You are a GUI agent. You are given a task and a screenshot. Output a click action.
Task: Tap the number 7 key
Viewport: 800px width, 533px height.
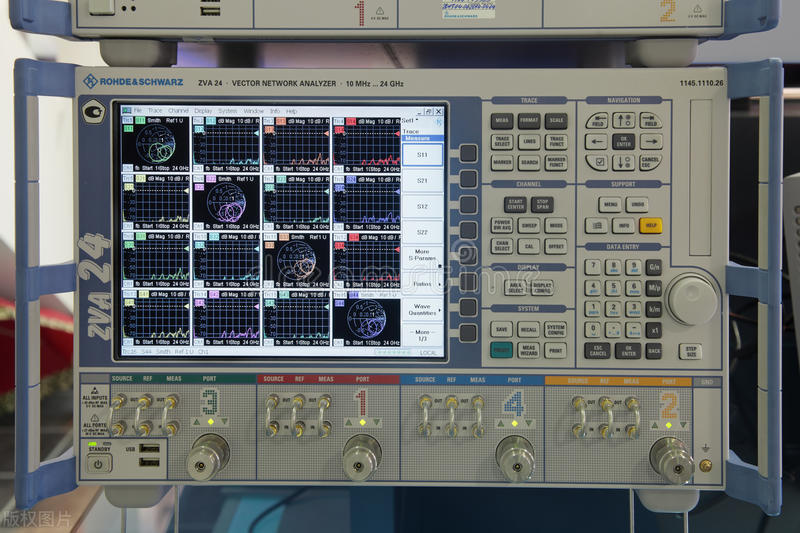coord(593,267)
